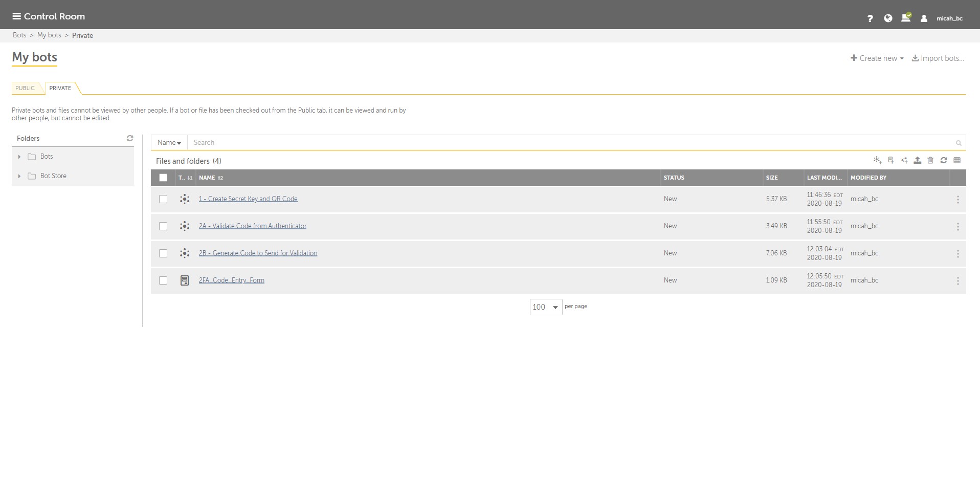The image size is (980, 478).
Task: Click form icon for 2FA_Code_Entry_Form
Action: (185, 280)
